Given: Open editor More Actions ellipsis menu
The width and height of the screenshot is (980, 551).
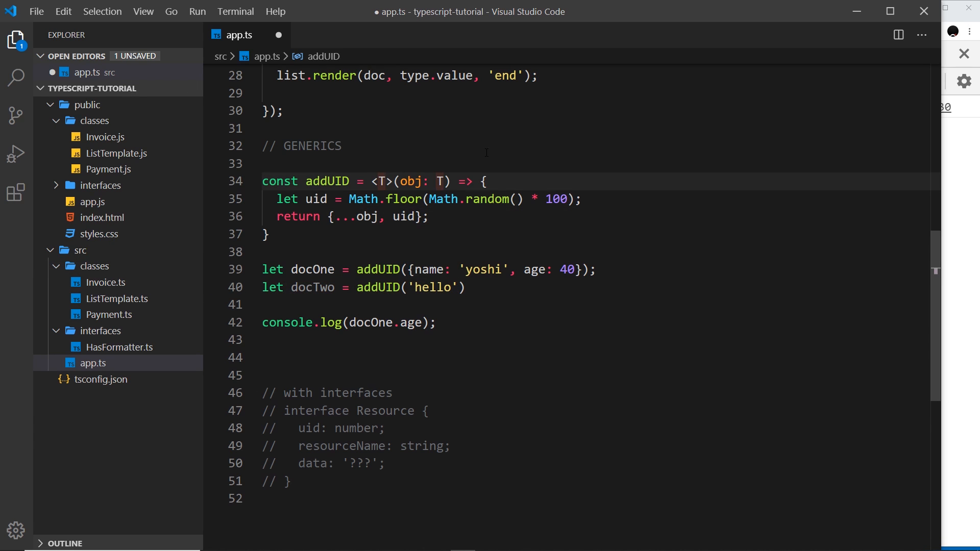Looking at the screenshot, I should (922, 35).
